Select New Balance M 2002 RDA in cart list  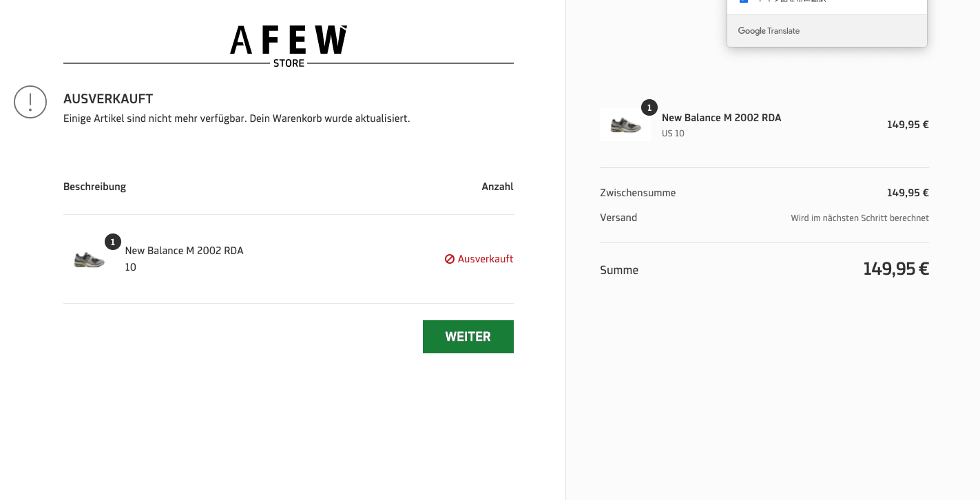point(184,251)
